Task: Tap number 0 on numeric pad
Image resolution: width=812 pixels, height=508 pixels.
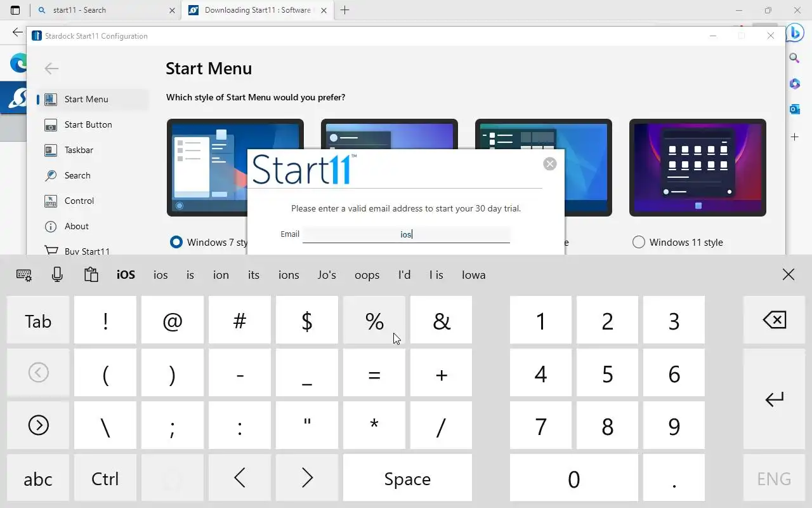Action: pyautogui.click(x=574, y=478)
